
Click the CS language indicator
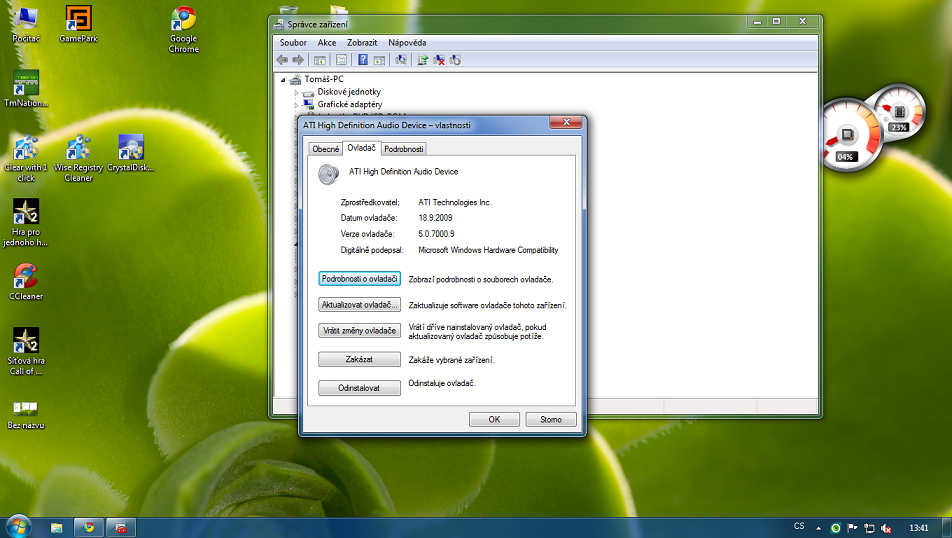click(799, 526)
